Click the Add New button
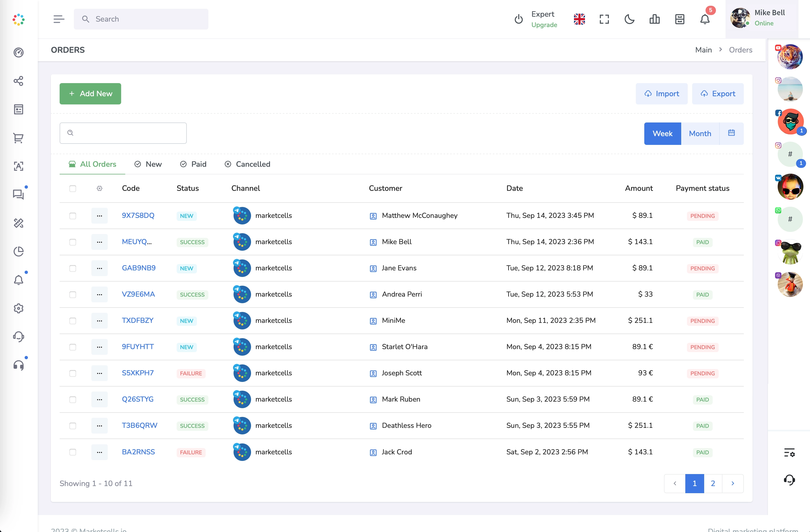This screenshot has height=532, width=810. pos(90,94)
